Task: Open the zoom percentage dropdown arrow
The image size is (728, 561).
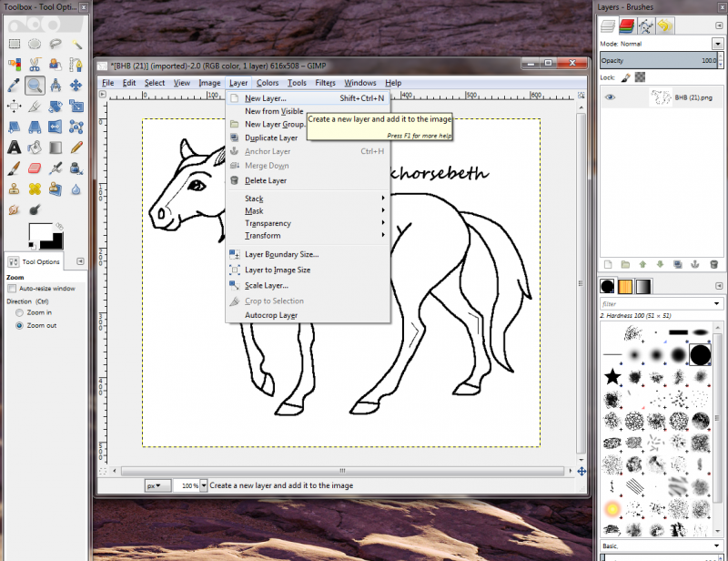Action: (x=203, y=485)
